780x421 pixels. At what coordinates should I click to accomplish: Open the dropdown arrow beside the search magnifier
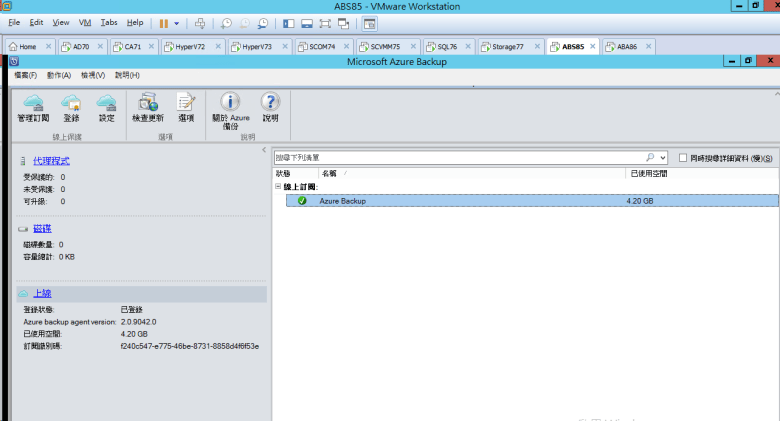(x=662, y=158)
